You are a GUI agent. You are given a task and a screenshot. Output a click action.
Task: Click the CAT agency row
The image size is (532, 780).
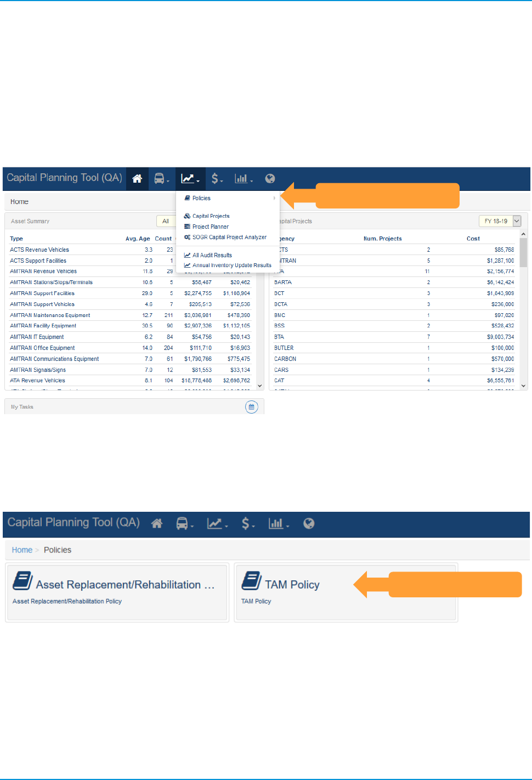[x=394, y=381]
